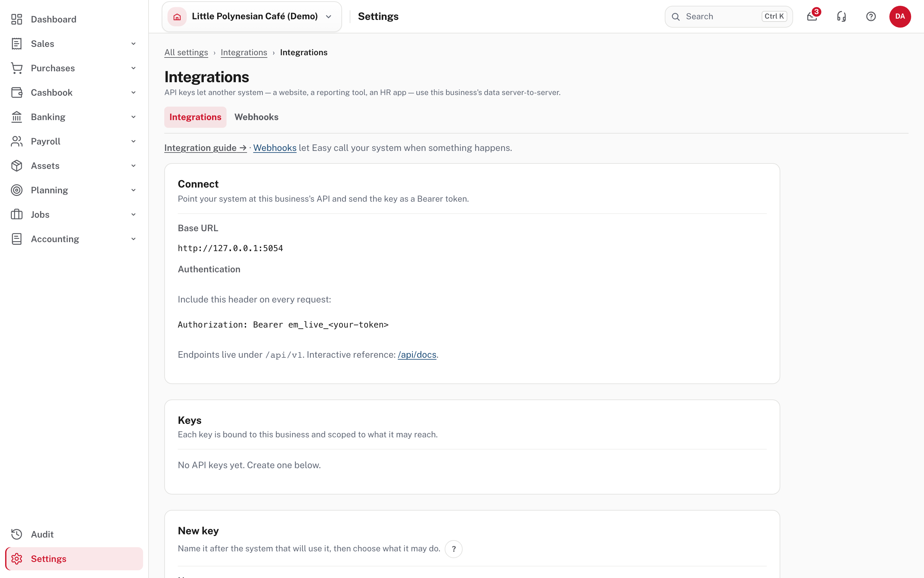Expand the Purchases menu chevron
This screenshot has width=924, height=578.
pos(133,68)
